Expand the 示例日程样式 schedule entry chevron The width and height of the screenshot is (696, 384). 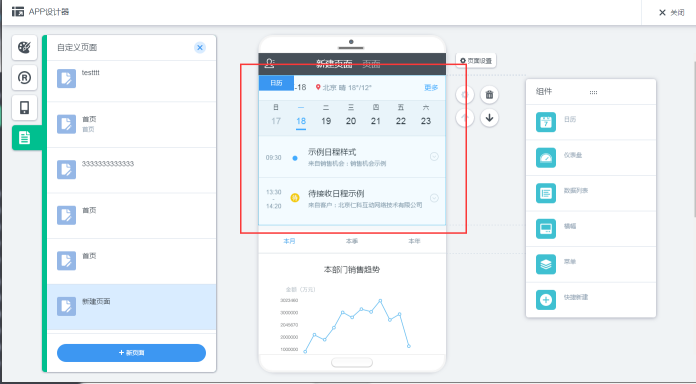(x=434, y=156)
